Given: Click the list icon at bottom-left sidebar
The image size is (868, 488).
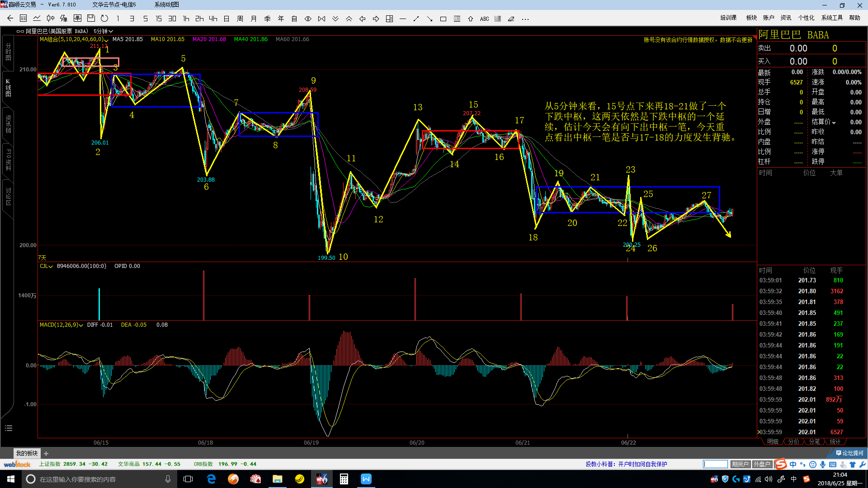Looking at the screenshot, I should point(8,428).
